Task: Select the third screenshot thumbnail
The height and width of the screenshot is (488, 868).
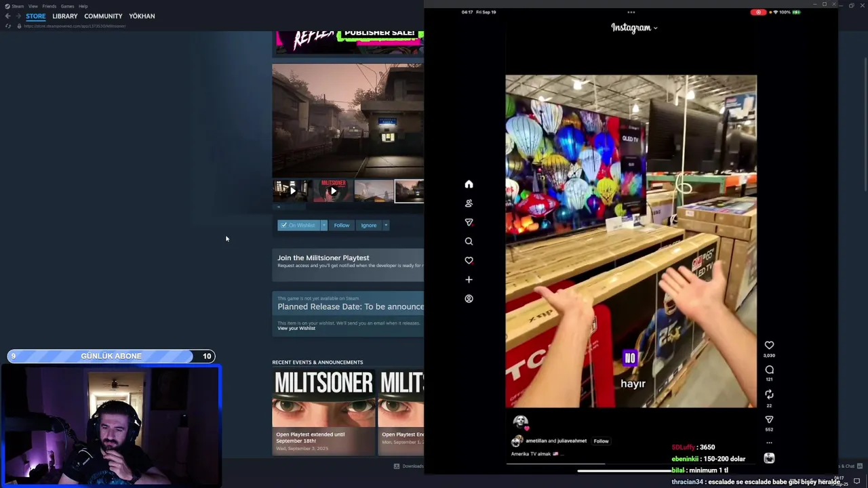Action: pos(374,191)
